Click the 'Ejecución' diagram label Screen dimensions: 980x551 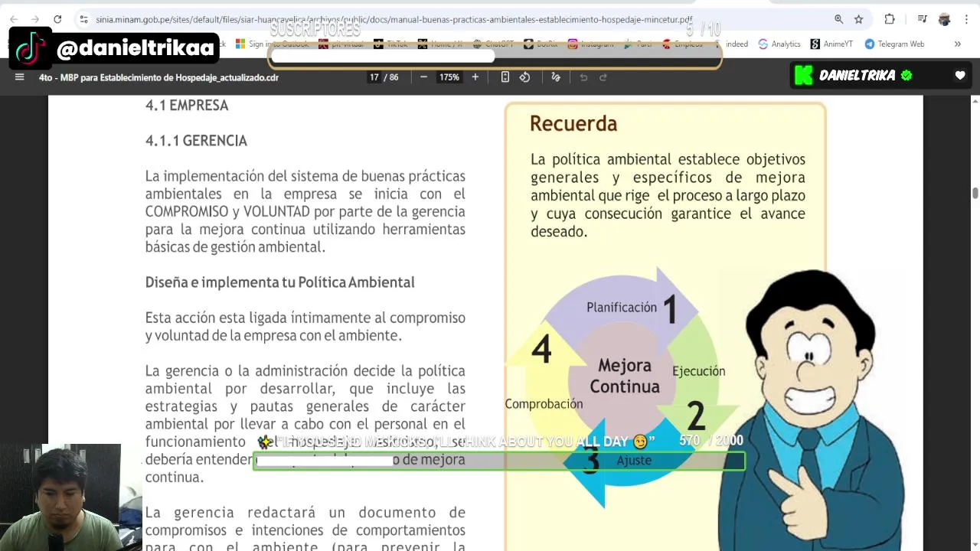point(698,371)
